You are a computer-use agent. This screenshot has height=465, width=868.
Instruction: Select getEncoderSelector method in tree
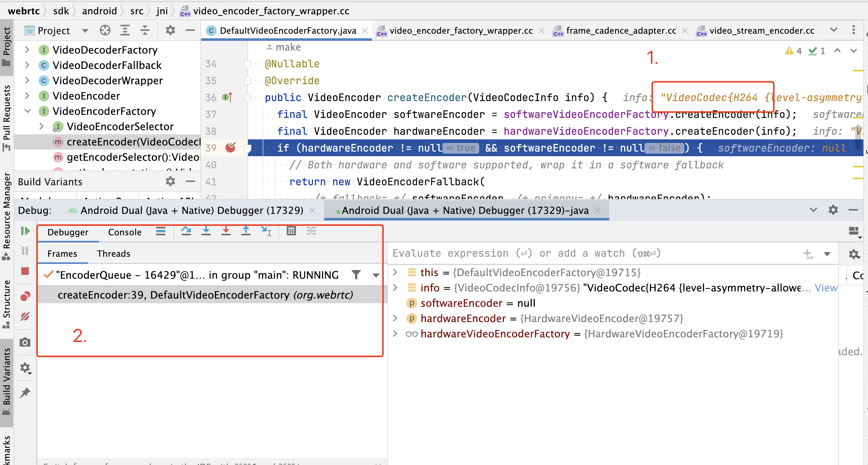[x=127, y=157]
